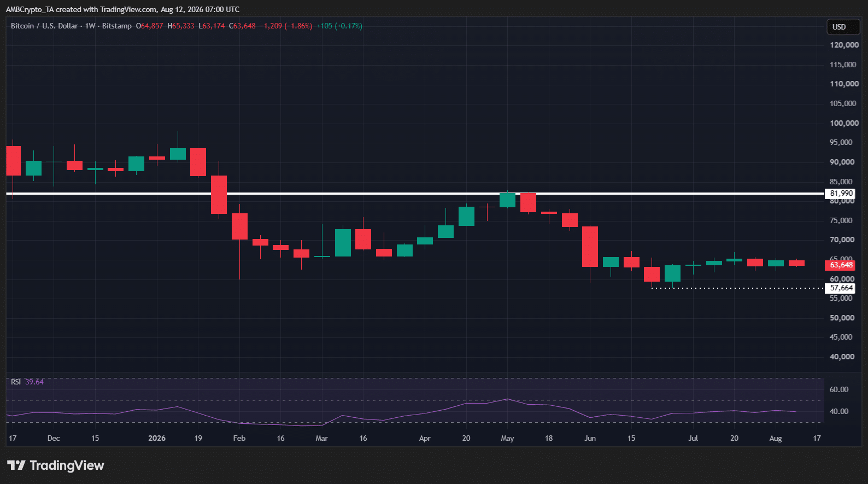This screenshot has height=484, width=868.
Task: Click the May label on time axis
Action: 507,438
